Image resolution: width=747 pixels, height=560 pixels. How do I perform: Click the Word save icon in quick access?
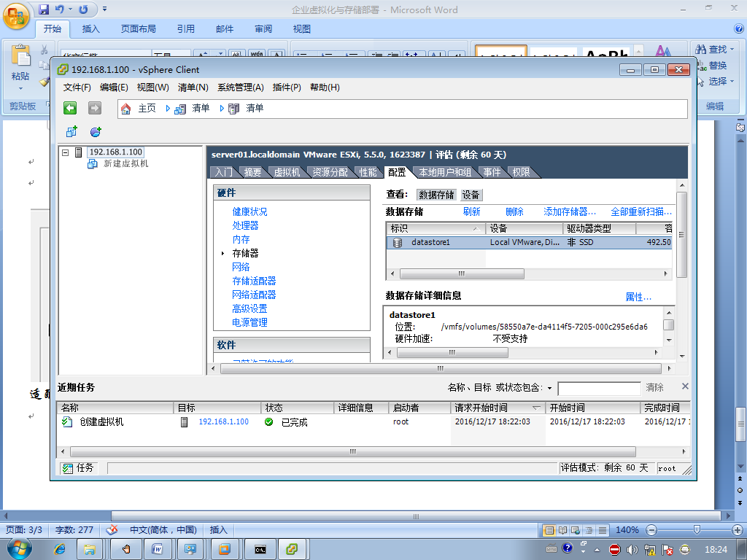(44, 9)
